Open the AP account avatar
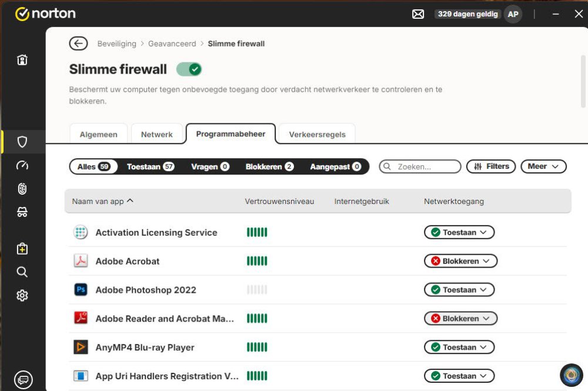Screen dimensions: 588x391 pyautogui.click(x=513, y=14)
